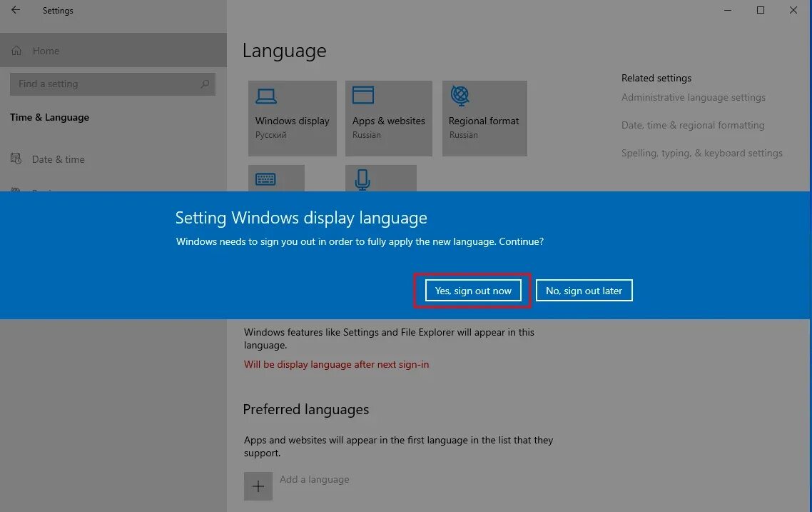Open Date & time settings
The image size is (812, 512).
[58, 159]
